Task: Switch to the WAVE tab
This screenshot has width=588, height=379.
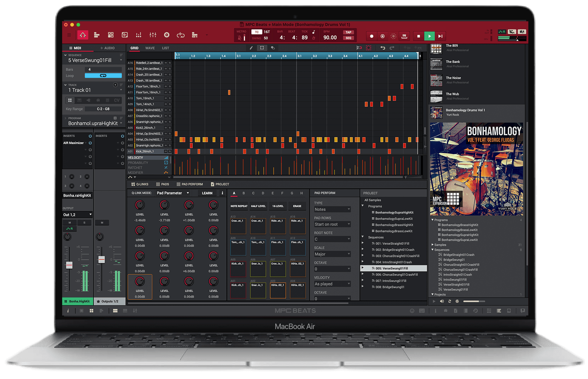Action: tap(150, 48)
